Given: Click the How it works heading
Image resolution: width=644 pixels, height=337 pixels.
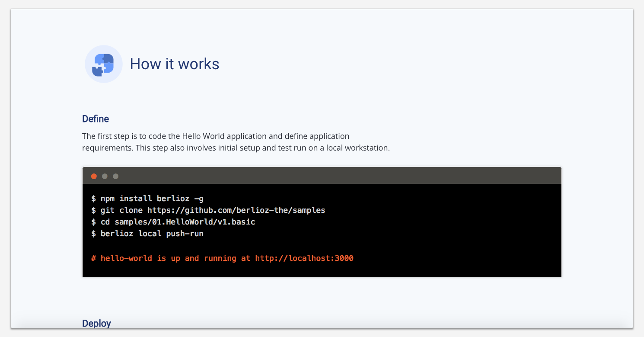Looking at the screenshot, I should (x=175, y=64).
